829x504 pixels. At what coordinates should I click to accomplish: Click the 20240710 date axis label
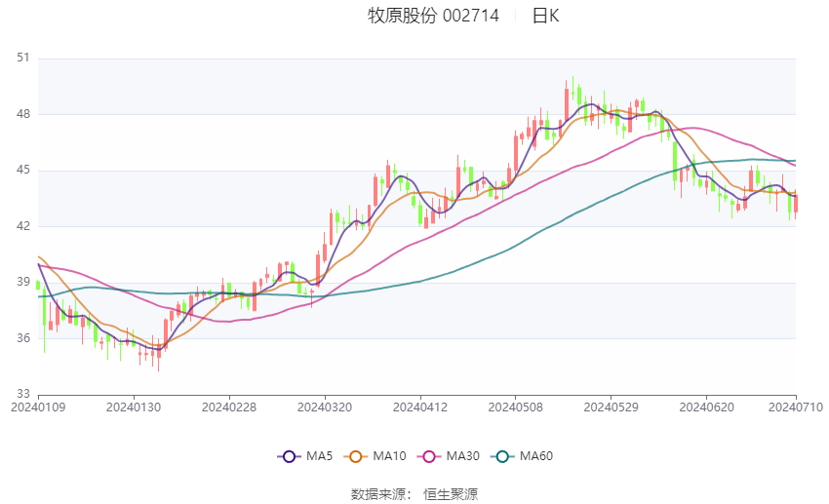tap(795, 407)
